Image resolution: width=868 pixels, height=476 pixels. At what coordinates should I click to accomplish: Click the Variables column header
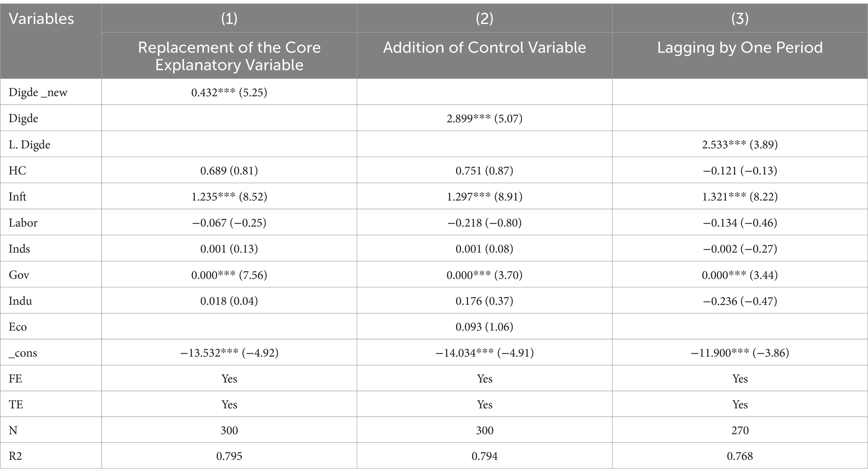(41, 19)
